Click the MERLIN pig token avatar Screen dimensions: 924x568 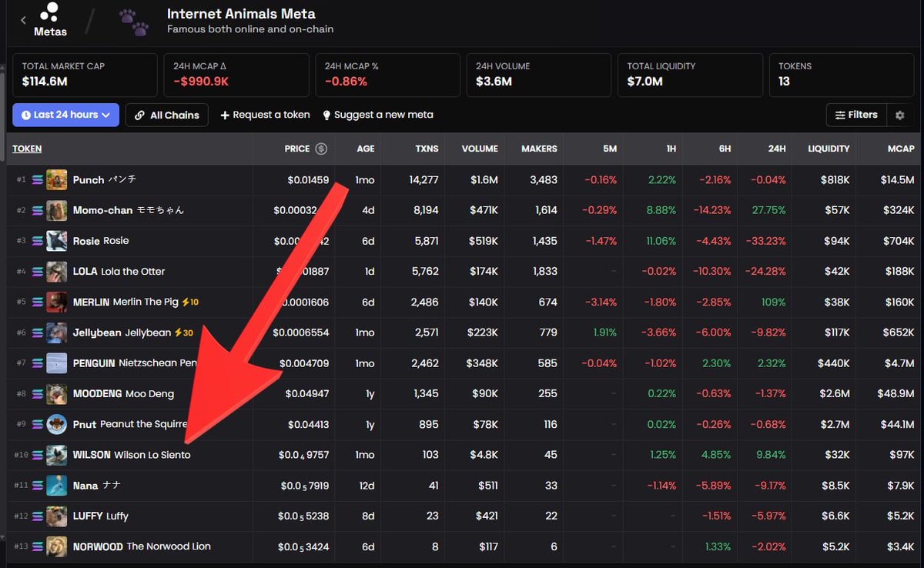click(x=56, y=302)
